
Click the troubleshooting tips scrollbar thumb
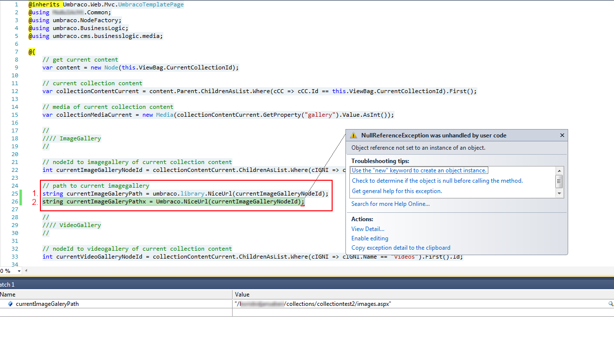[559, 181]
